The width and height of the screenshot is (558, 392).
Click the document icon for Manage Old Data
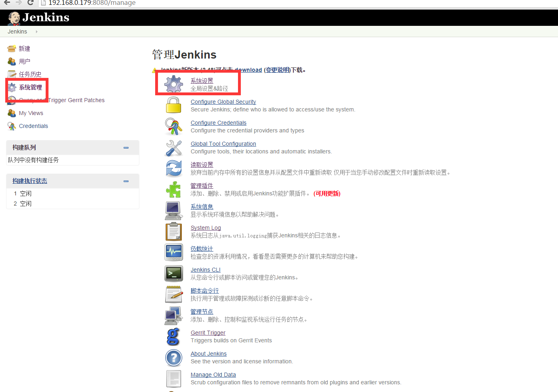coord(174,379)
